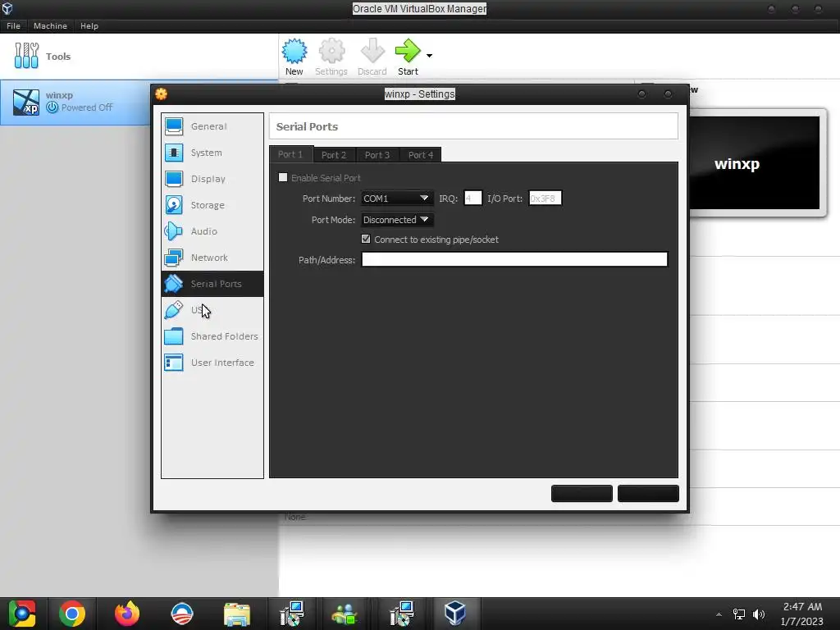Switch to the Port 2 tab
This screenshot has height=630, width=840.
click(x=335, y=155)
